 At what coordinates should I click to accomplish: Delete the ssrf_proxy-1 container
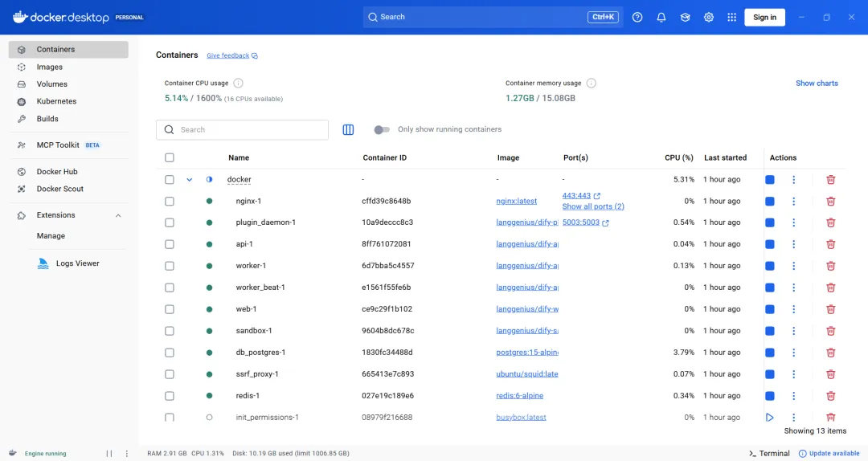point(830,374)
